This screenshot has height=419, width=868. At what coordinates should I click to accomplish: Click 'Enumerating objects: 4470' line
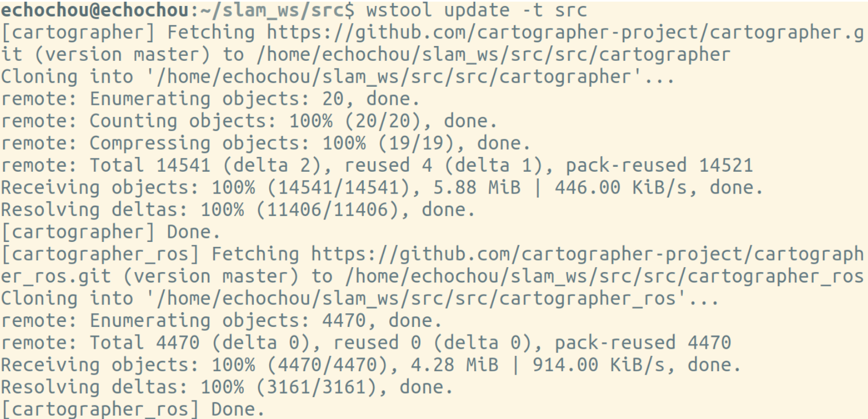[221, 321]
